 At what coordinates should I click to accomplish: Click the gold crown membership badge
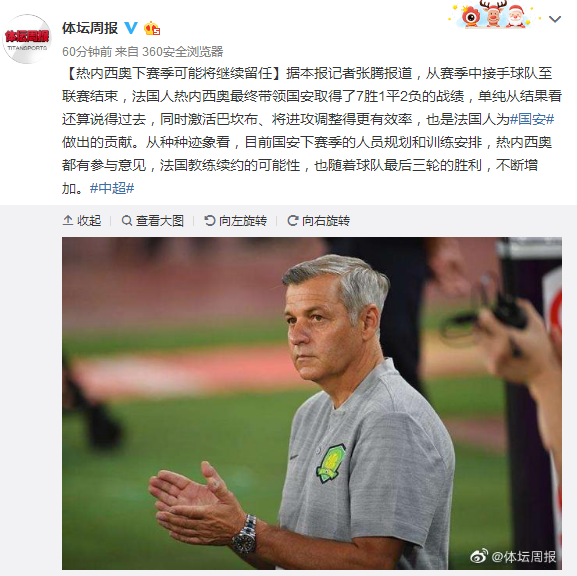pyautogui.click(x=152, y=28)
